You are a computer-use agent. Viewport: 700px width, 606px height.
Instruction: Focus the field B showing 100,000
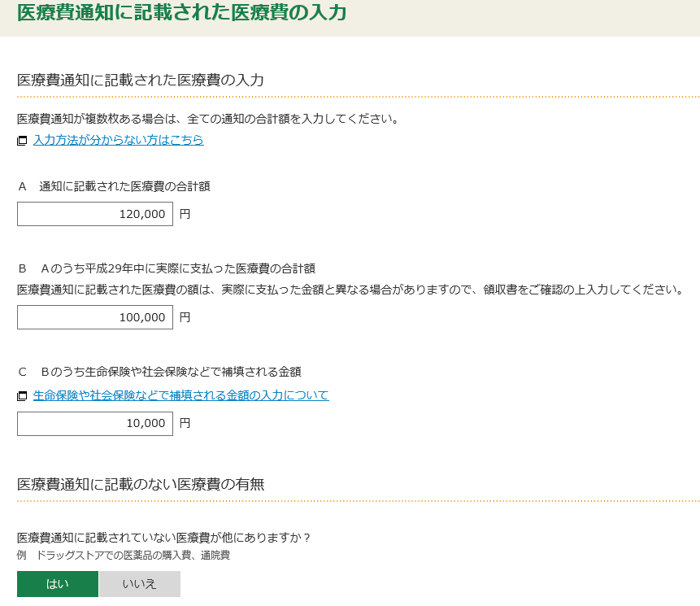coord(95,317)
